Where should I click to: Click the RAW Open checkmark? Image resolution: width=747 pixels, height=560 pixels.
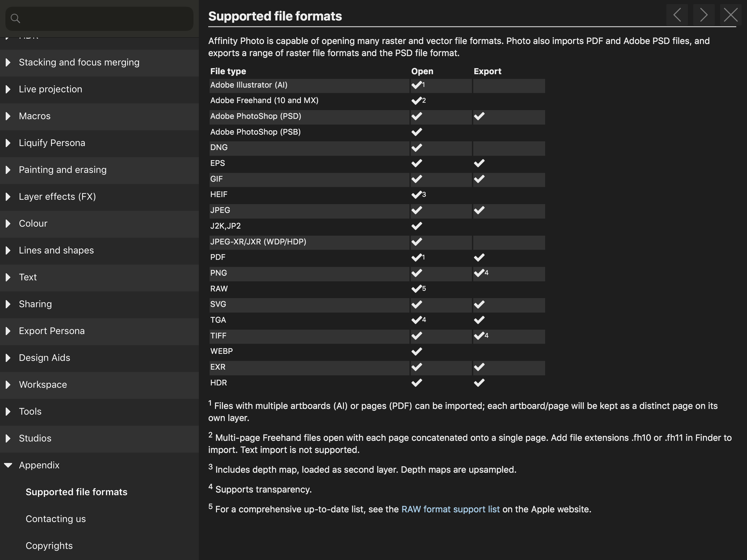(417, 289)
